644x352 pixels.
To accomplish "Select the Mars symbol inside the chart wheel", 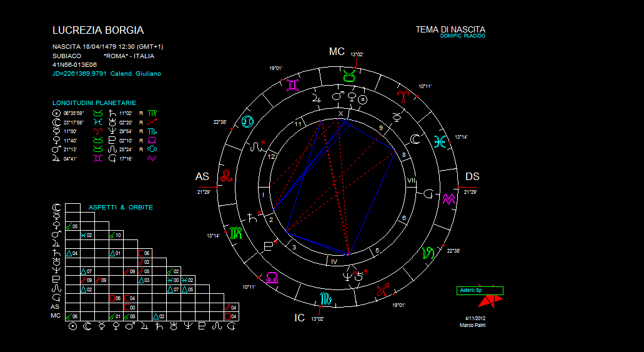I will point(337,96).
